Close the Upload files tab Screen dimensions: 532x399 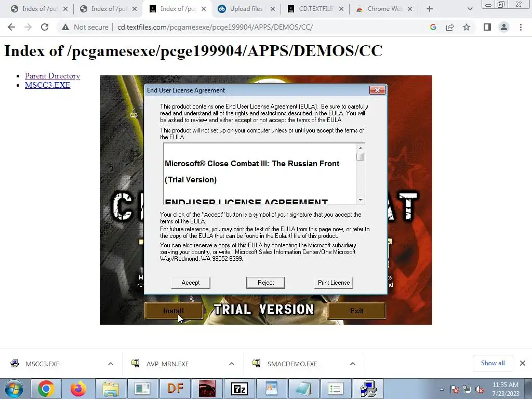coord(272,9)
